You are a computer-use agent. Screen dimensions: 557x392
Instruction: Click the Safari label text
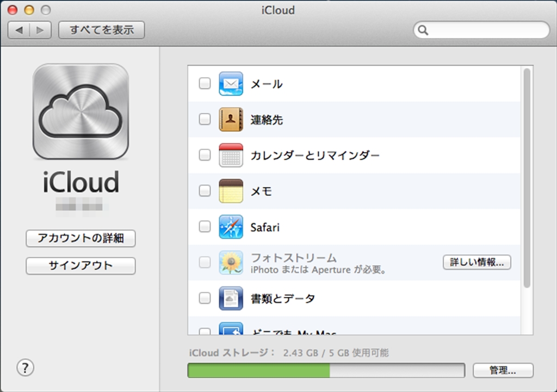[265, 227]
